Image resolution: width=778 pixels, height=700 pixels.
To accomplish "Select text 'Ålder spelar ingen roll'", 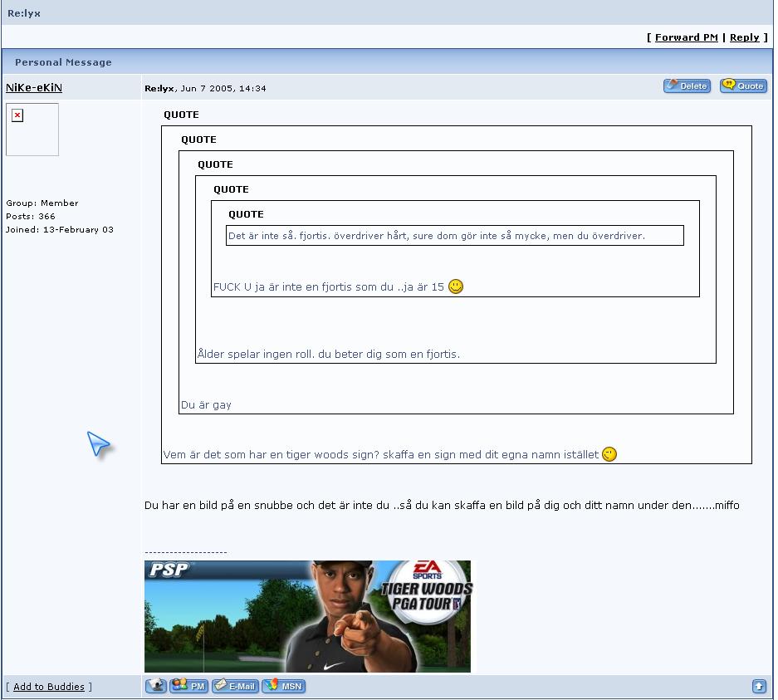I will (x=255, y=354).
